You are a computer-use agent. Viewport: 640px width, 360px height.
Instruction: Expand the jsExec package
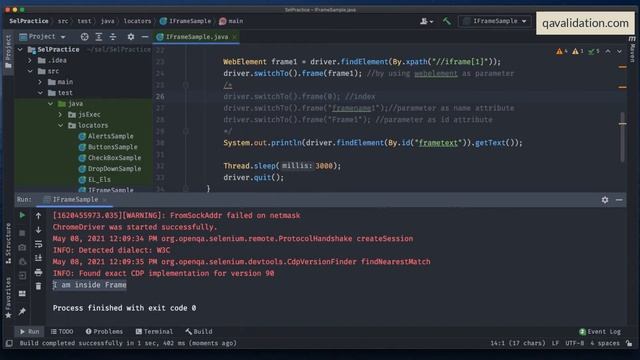(x=61, y=115)
